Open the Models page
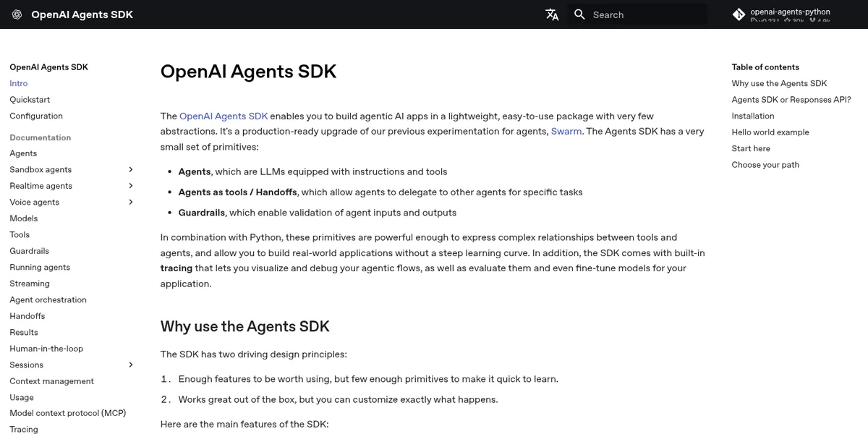The height and width of the screenshot is (434, 868). pos(24,218)
